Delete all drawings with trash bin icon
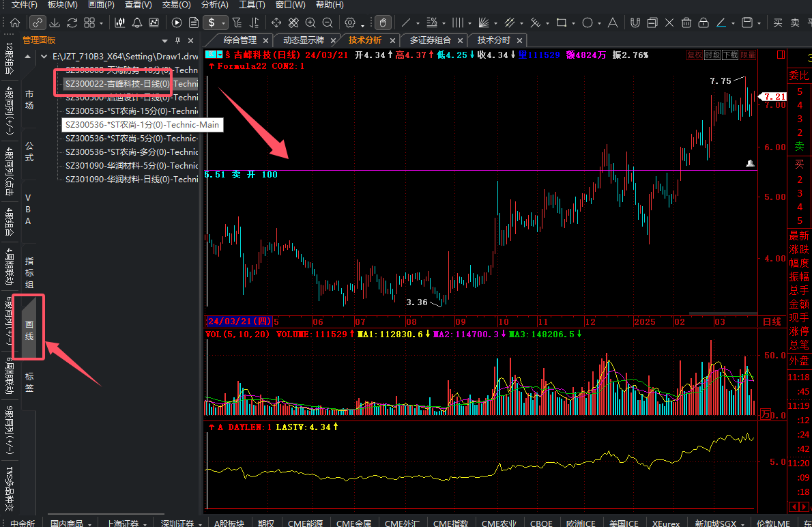 pyautogui.click(x=686, y=23)
